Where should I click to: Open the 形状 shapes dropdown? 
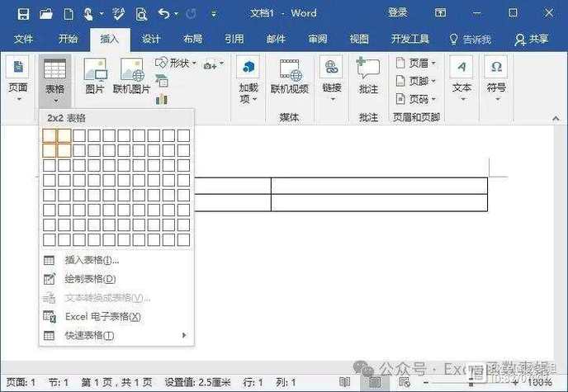tap(176, 64)
